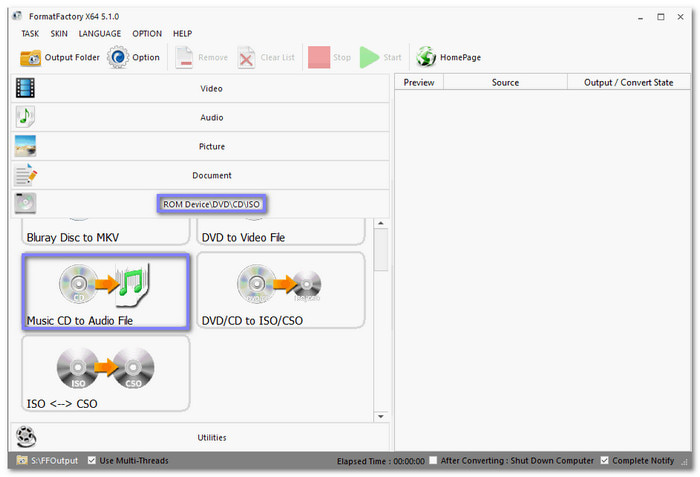Expand the Picture category section

click(200, 146)
